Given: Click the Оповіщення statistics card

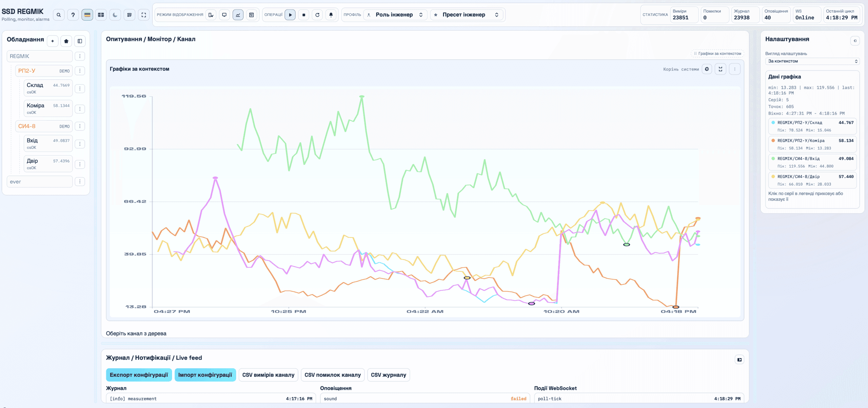Looking at the screenshot, I should pyautogui.click(x=776, y=15).
